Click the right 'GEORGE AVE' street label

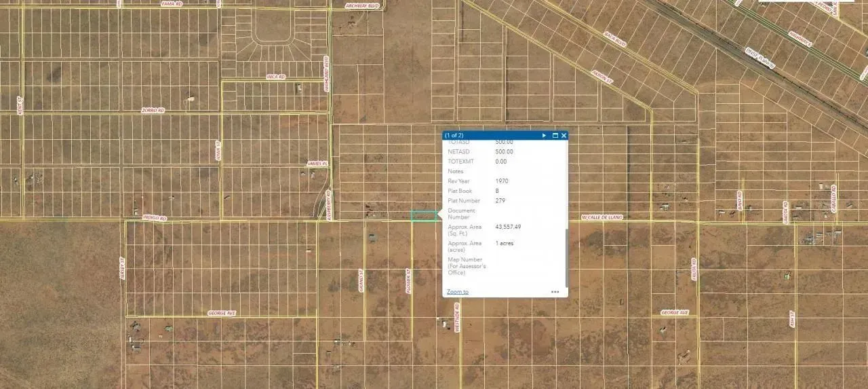pyautogui.click(x=675, y=313)
